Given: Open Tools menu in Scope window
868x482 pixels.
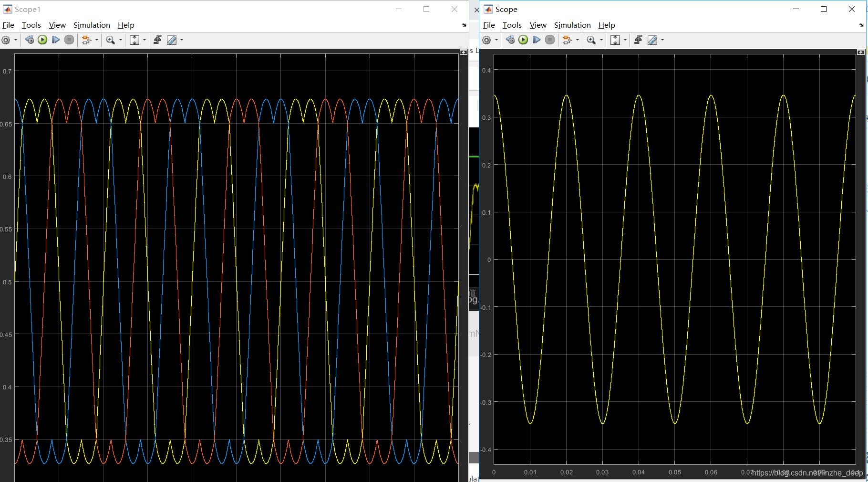Looking at the screenshot, I should tap(512, 25).
